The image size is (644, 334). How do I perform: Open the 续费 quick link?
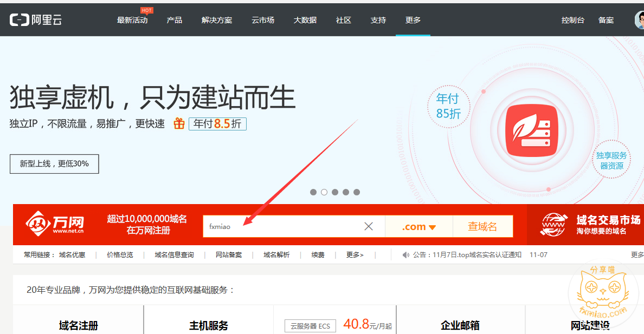tap(318, 255)
